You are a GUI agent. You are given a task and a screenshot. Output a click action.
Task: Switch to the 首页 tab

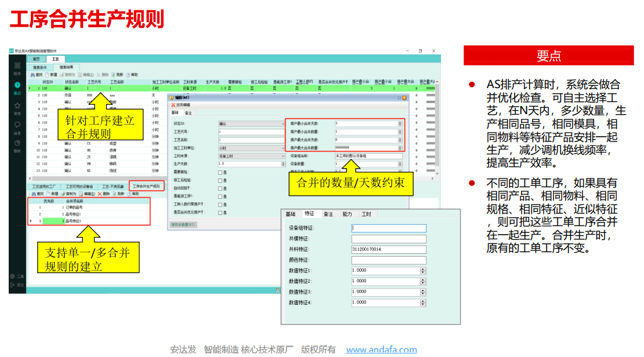(37, 59)
